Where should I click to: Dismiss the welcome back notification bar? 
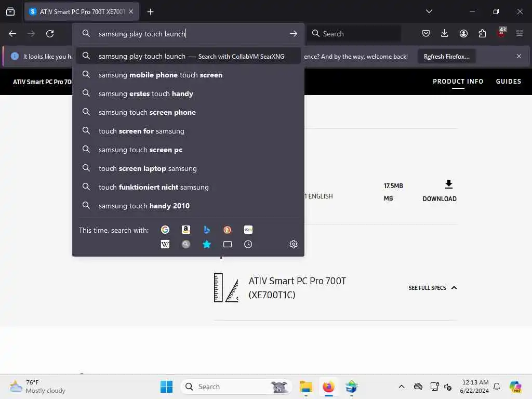519,56
